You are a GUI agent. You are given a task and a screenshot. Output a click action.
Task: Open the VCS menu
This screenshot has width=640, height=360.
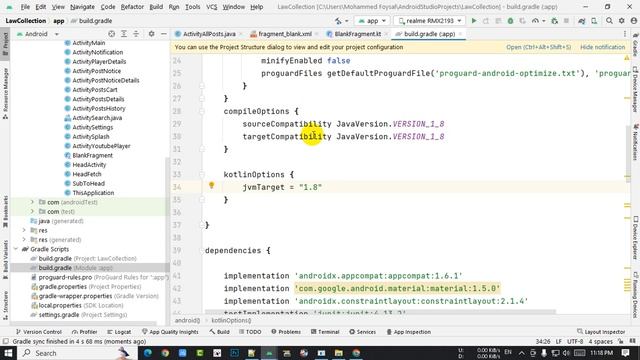coord(211,7)
